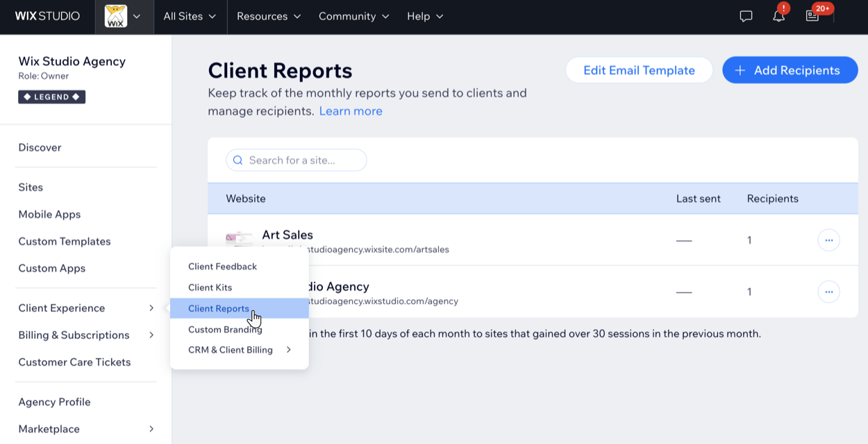868x444 pixels.
Task: Expand CRM & Client Billing submenu
Action: 239,350
